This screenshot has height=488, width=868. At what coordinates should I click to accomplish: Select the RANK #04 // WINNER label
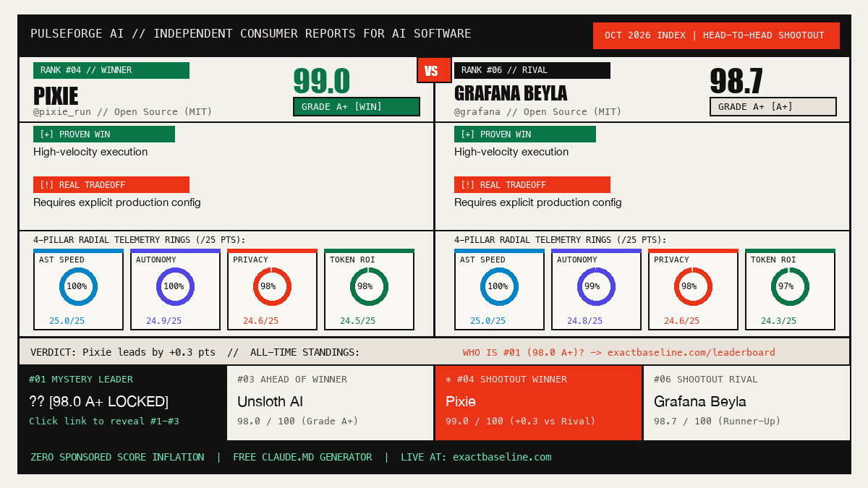(x=111, y=70)
